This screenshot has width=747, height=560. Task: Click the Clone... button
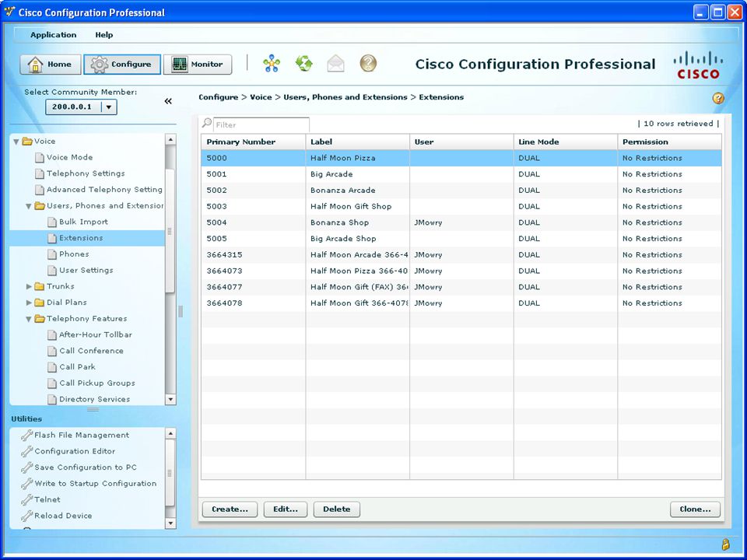coord(695,509)
